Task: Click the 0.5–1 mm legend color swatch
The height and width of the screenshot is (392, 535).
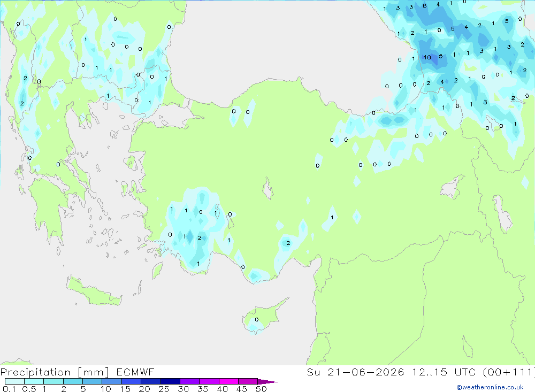Action: (x=34, y=381)
